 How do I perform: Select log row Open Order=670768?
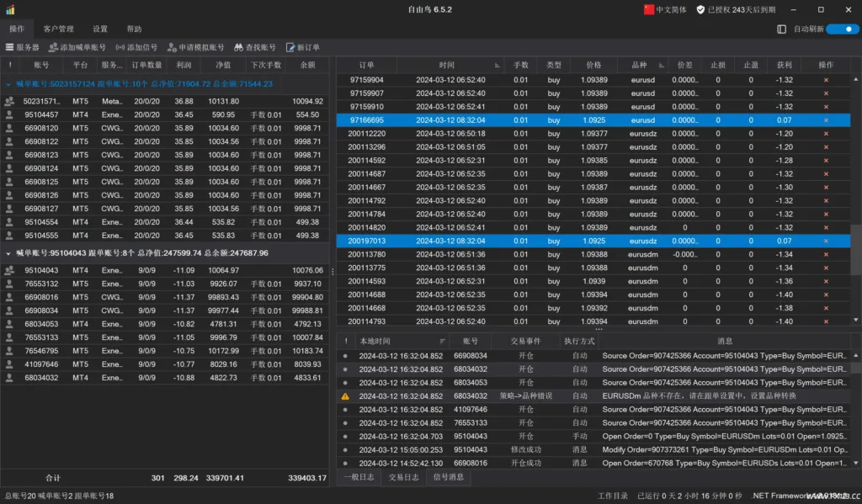pos(595,463)
